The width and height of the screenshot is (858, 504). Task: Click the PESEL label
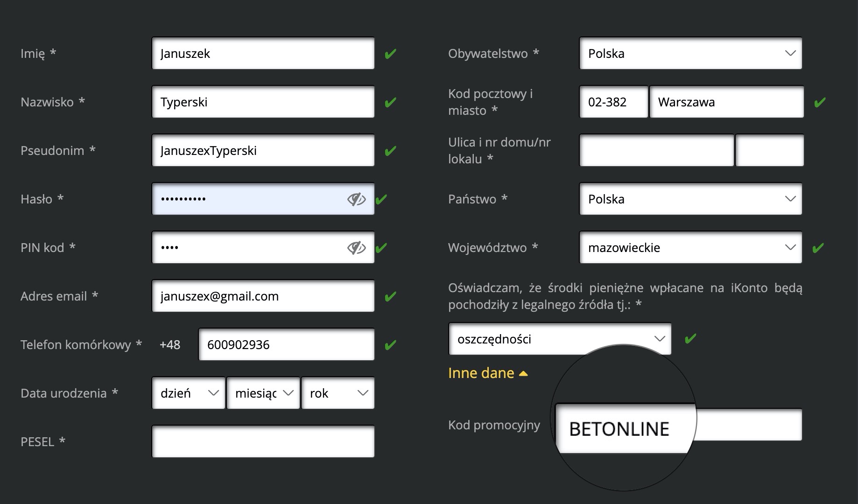click(x=43, y=441)
